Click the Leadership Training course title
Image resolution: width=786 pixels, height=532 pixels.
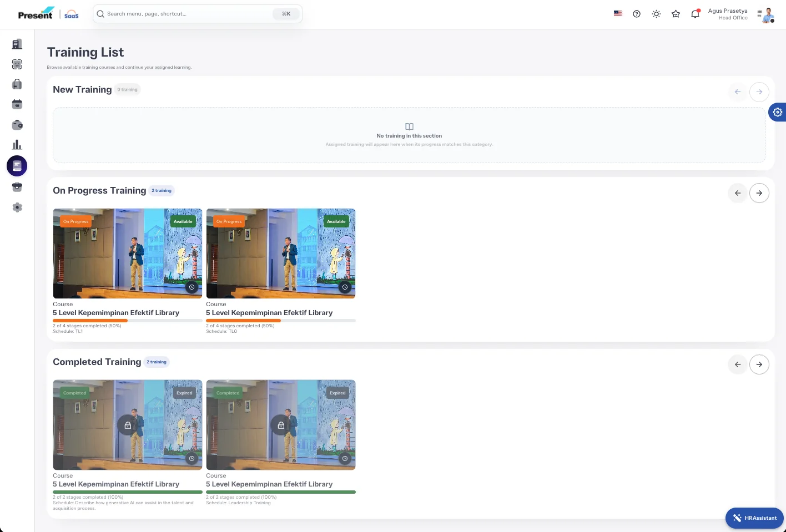pos(269,484)
